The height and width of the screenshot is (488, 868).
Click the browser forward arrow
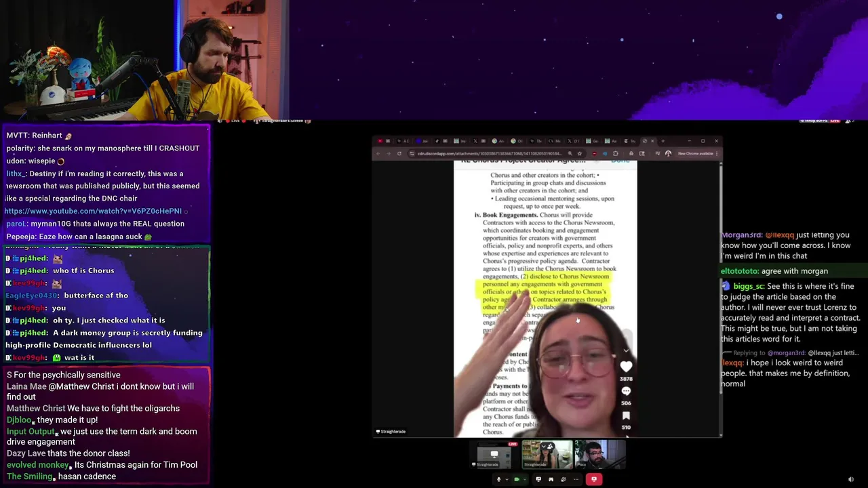(389, 154)
